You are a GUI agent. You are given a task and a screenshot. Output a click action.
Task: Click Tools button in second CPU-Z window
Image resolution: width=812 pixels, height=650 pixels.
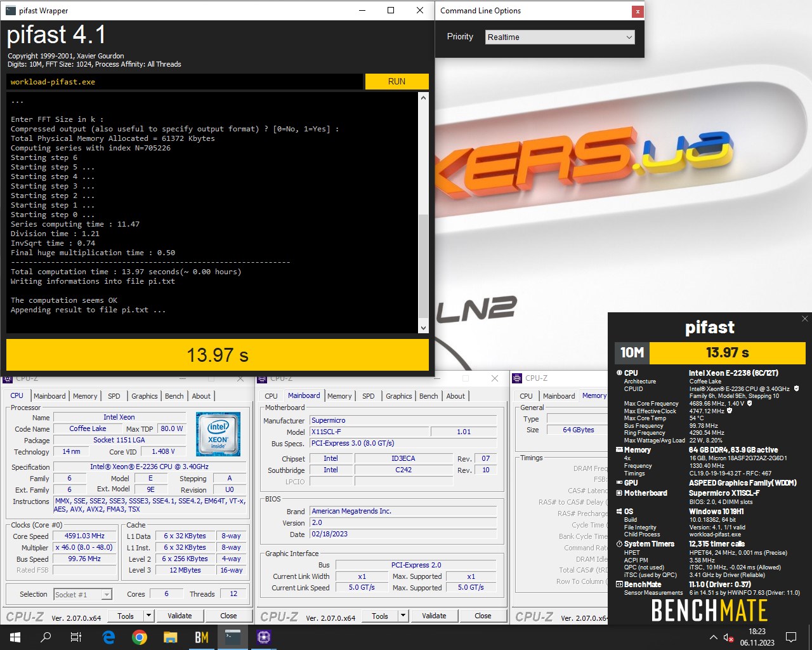[x=380, y=616]
